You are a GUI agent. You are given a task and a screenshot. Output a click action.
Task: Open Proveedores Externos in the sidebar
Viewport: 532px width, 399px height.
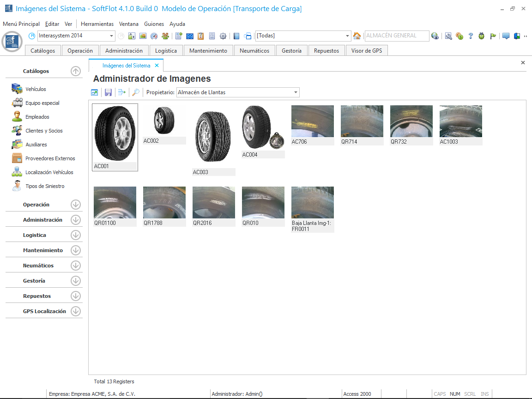pyautogui.click(x=50, y=158)
